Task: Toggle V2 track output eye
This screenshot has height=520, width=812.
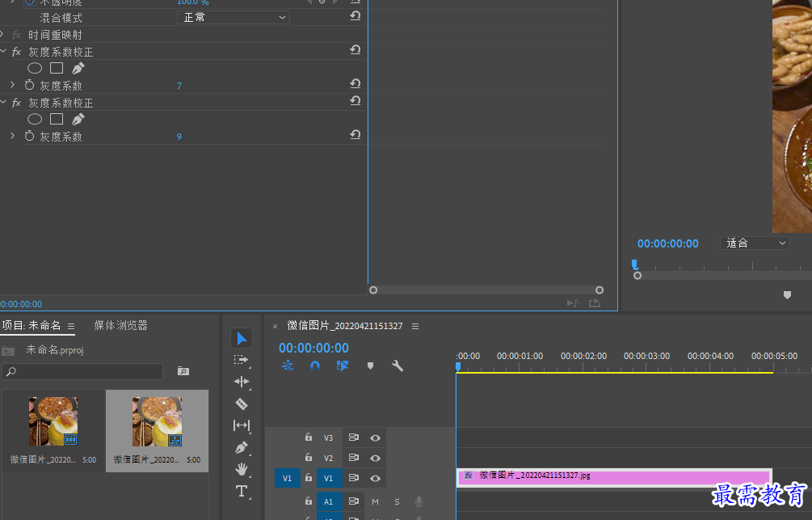Action: (376, 459)
